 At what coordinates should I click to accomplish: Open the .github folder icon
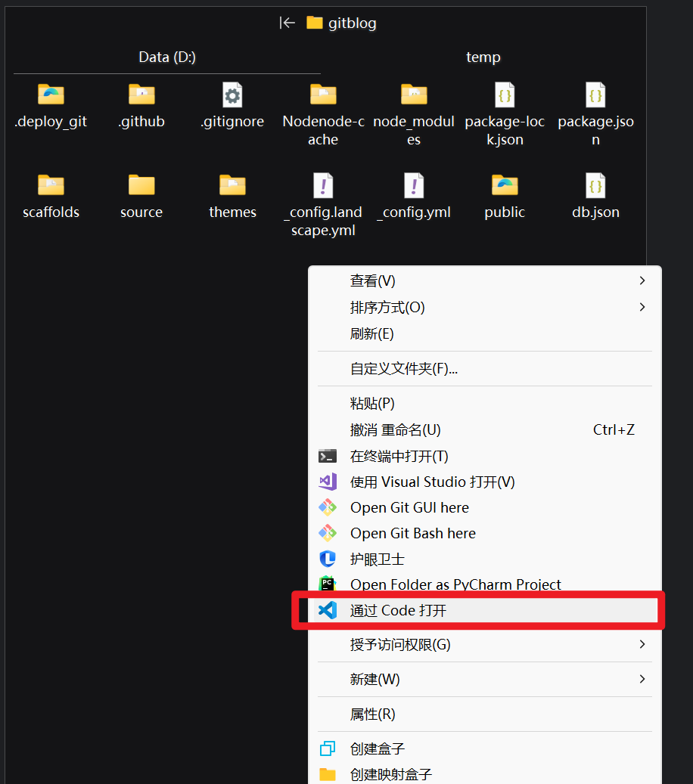(141, 95)
